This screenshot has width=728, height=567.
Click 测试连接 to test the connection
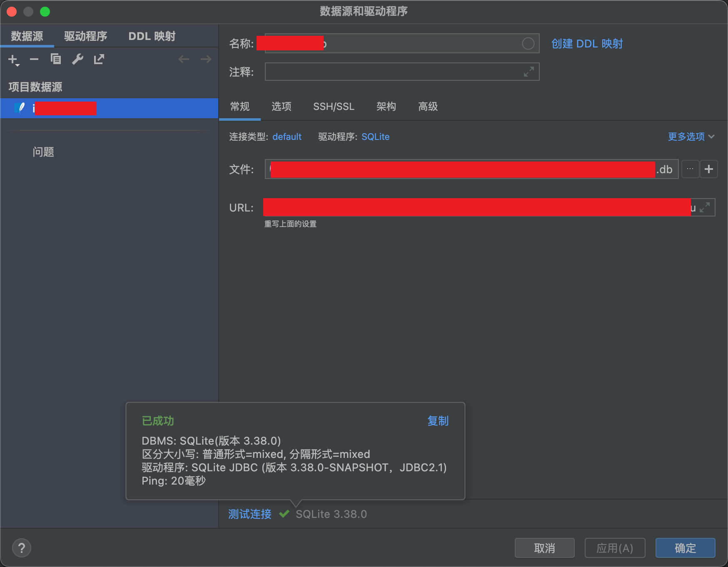(249, 514)
